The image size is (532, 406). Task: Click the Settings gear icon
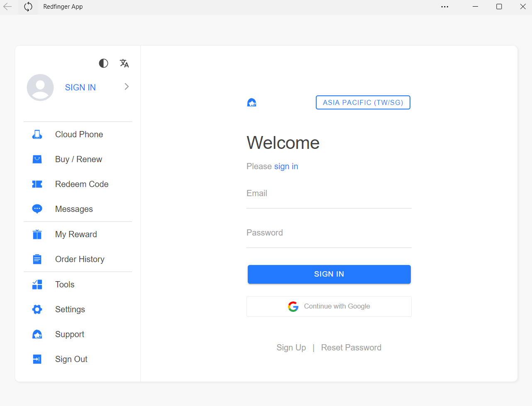point(37,309)
